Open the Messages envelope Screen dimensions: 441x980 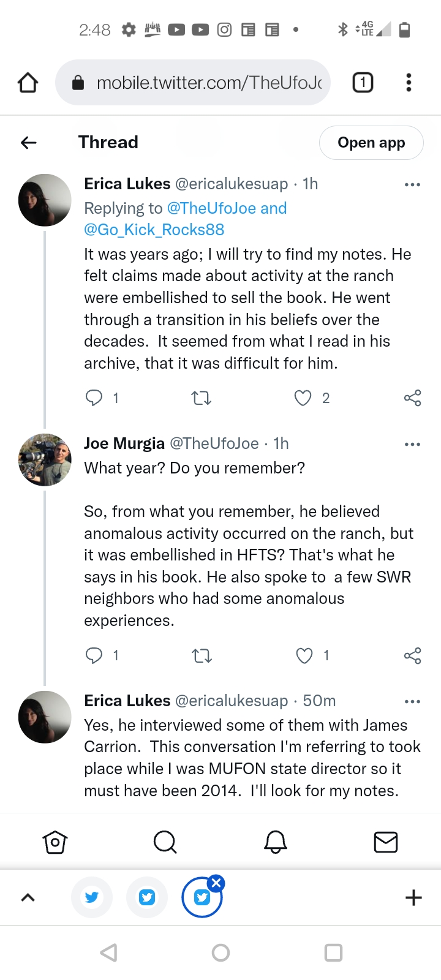click(x=386, y=842)
